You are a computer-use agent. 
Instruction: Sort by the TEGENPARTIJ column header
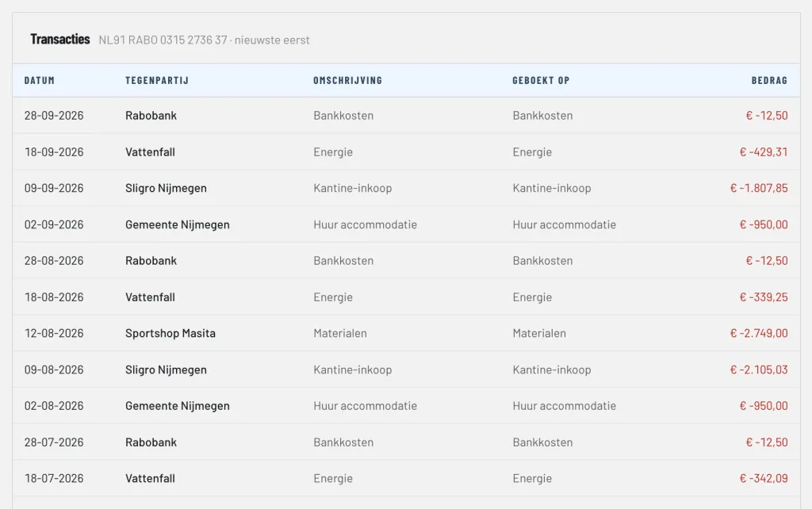point(157,80)
